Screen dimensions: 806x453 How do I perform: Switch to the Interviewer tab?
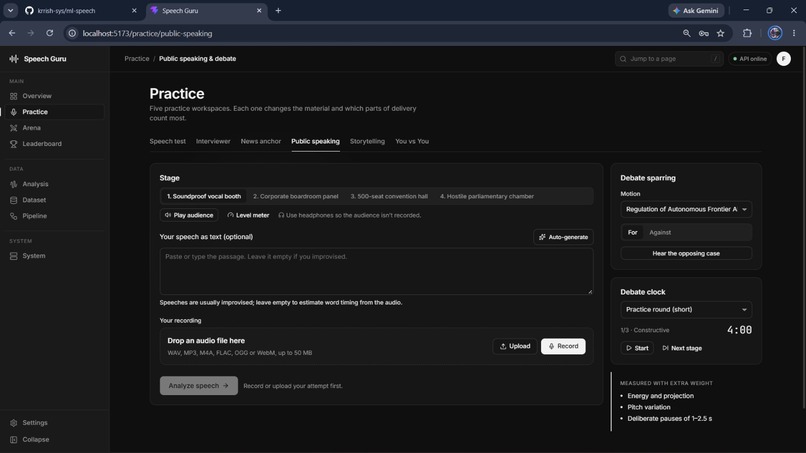213,141
